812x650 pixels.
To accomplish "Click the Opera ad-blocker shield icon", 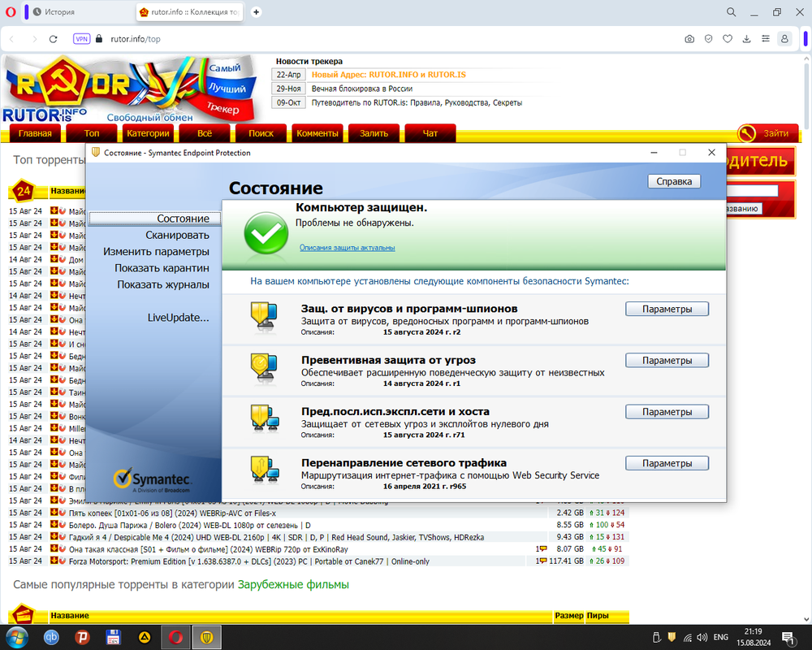I will tap(708, 39).
